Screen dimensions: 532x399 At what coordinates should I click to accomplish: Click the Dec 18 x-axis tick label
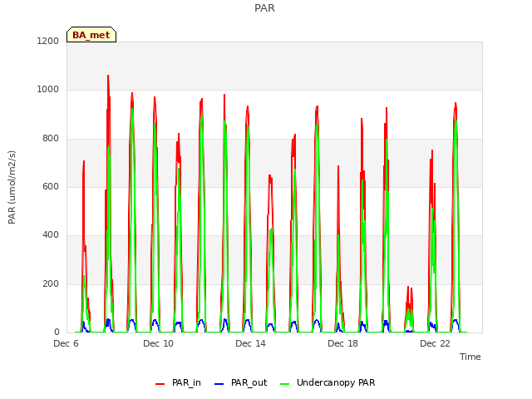click(342, 343)
